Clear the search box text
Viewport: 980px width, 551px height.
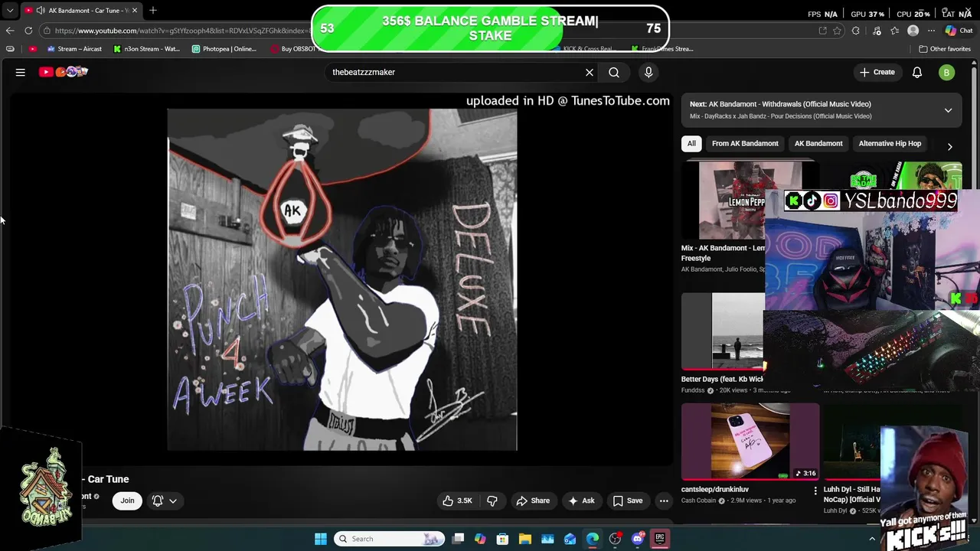pyautogui.click(x=590, y=72)
